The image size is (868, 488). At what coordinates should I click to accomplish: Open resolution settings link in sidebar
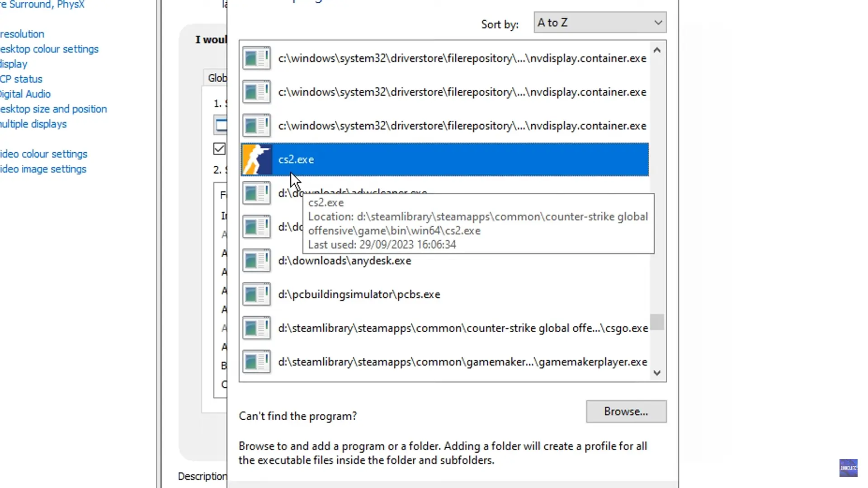coord(22,34)
